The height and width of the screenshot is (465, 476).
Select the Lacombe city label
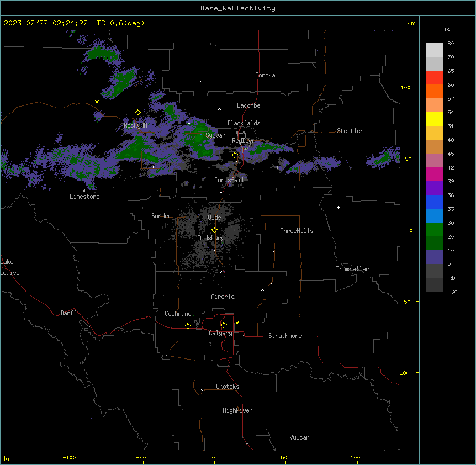coord(248,105)
